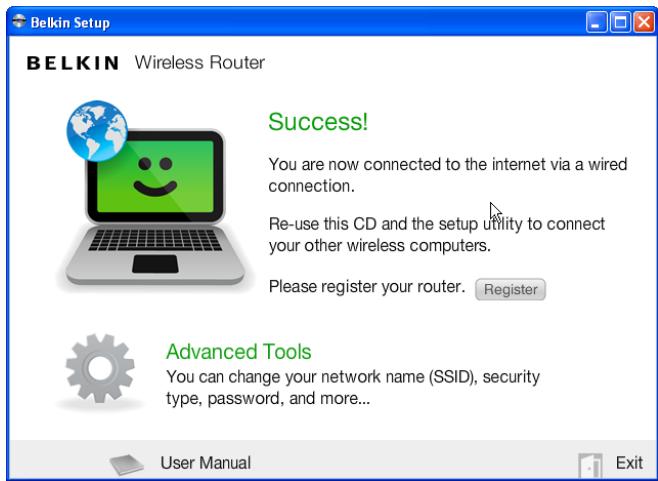
Task: Close the Belkin Setup window
Action: tap(644, 22)
